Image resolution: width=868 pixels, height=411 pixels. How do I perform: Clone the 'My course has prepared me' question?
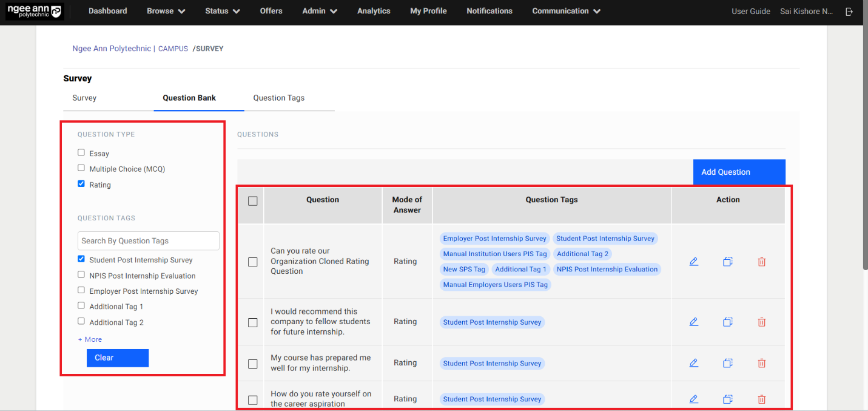point(728,363)
